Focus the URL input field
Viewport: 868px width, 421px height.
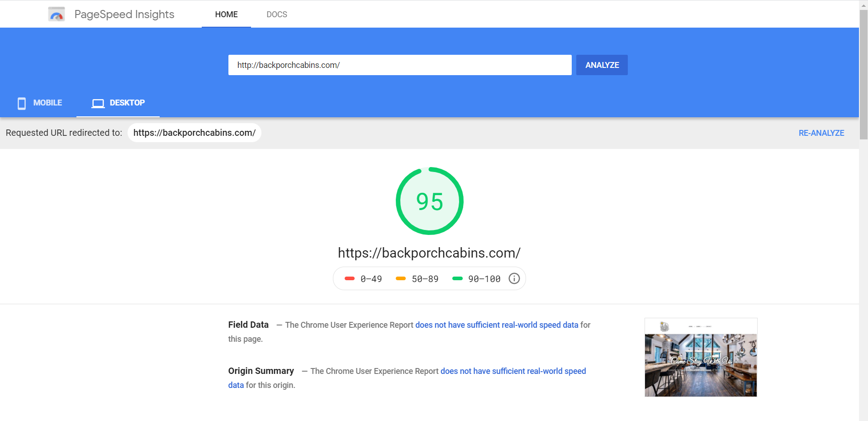click(400, 65)
